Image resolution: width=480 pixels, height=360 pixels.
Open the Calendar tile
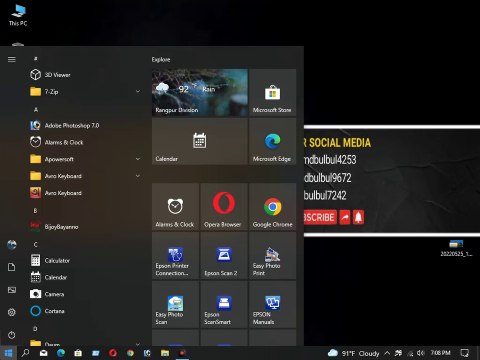point(200,141)
